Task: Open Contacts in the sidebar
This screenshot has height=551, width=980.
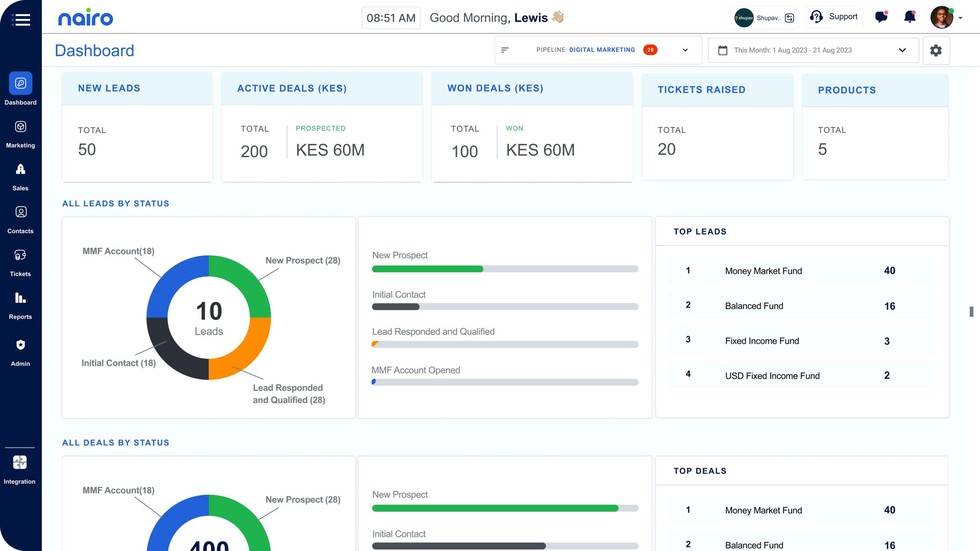Action: [21, 220]
